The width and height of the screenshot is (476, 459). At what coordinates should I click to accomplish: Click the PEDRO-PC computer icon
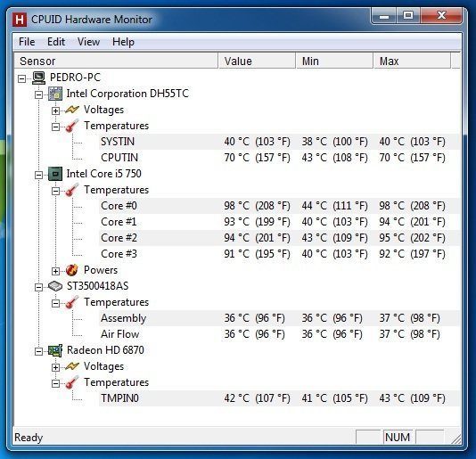click(39, 78)
